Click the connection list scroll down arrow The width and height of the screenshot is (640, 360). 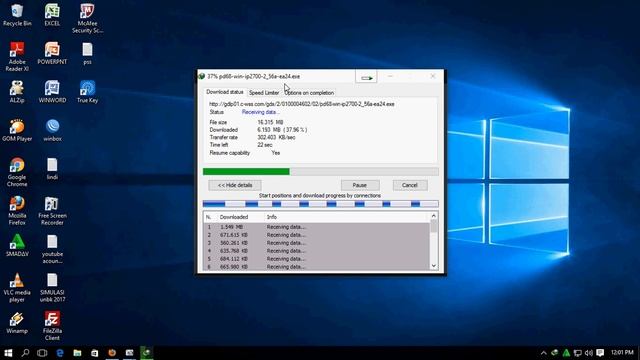tap(434, 266)
